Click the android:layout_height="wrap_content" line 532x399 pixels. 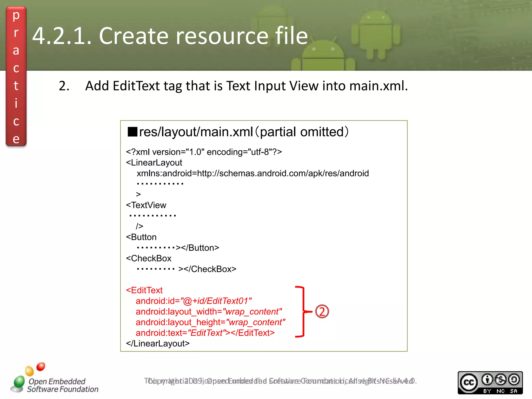click(x=210, y=322)
